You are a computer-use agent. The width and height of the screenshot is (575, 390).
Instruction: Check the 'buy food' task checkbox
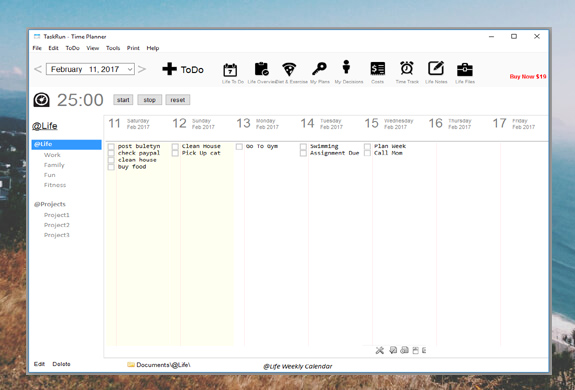(x=111, y=167)
